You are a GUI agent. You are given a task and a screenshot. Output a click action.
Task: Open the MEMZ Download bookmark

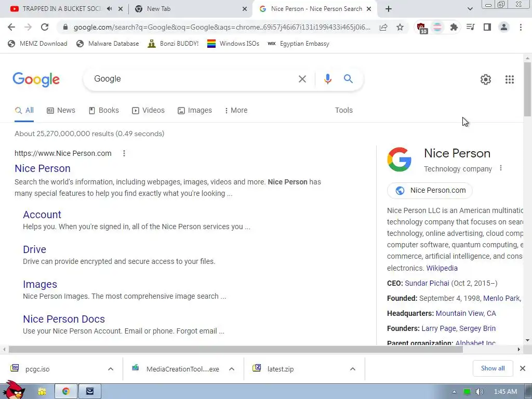pyautogui.click(x=37, y=44)
